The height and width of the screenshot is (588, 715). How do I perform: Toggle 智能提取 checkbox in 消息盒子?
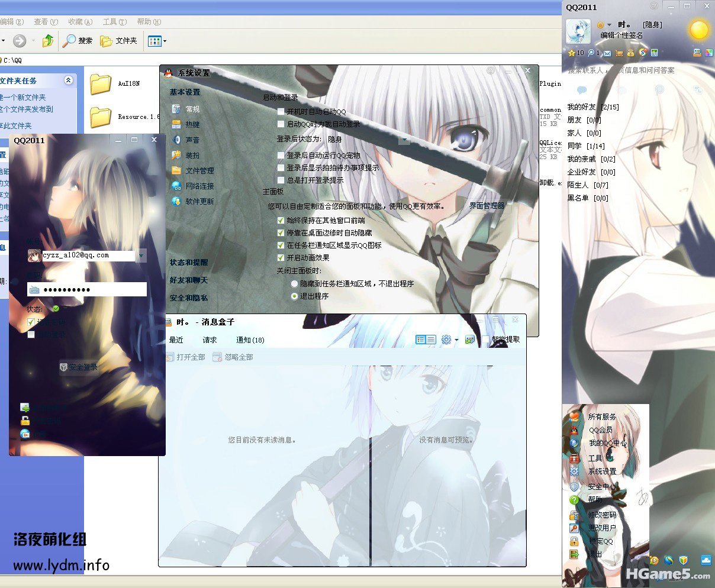click(485, 340)
